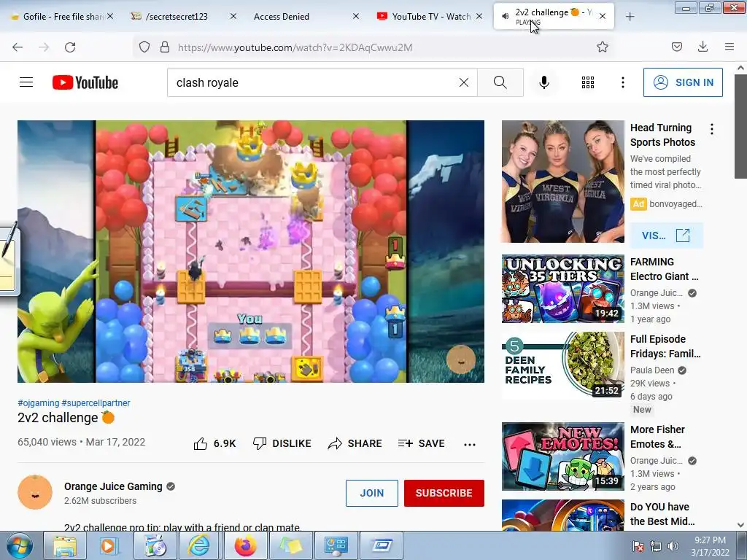The image size is (747, 560).
Task: Open the Head Turning Sports Photos ad thumbnail
Action: [x=562, y=182]
